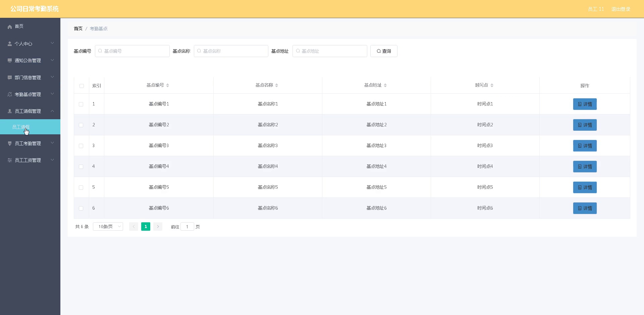This screenshot has height=315, width=644.
Task: Click search icon inside 基点地址 input
Action: [x=298, y=51]
